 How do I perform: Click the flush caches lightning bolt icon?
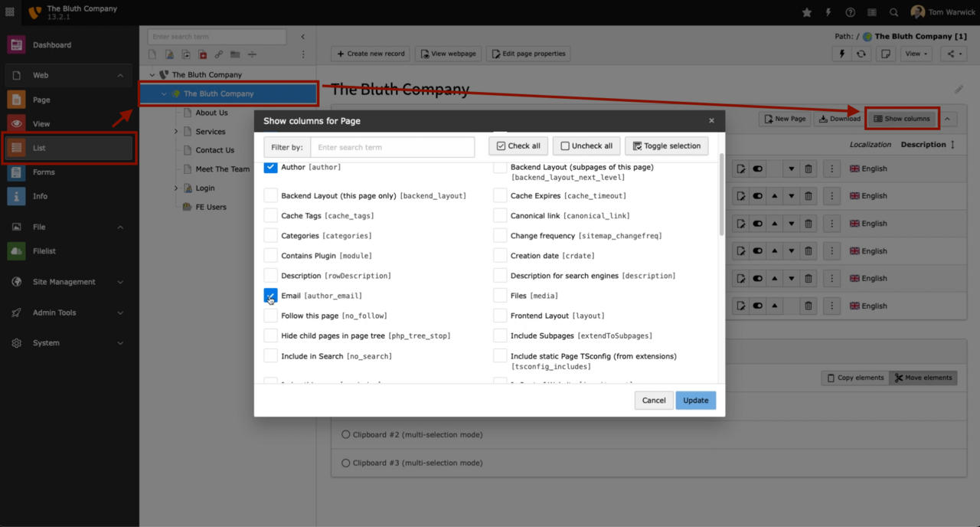coord(828,12)
